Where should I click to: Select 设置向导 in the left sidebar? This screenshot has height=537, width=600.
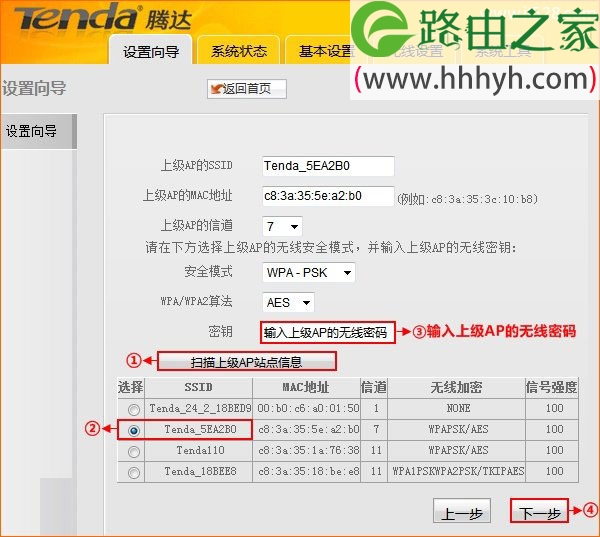(38, 131)
